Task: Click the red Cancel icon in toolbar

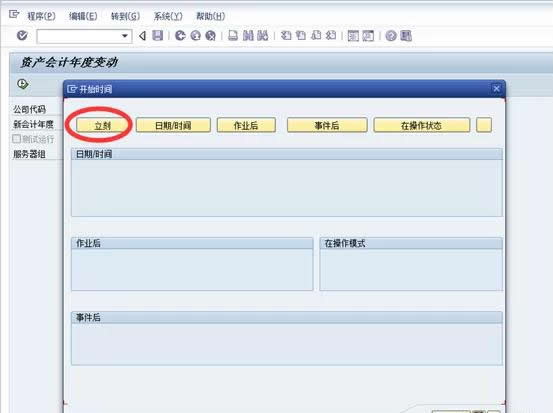Action: 211,36
